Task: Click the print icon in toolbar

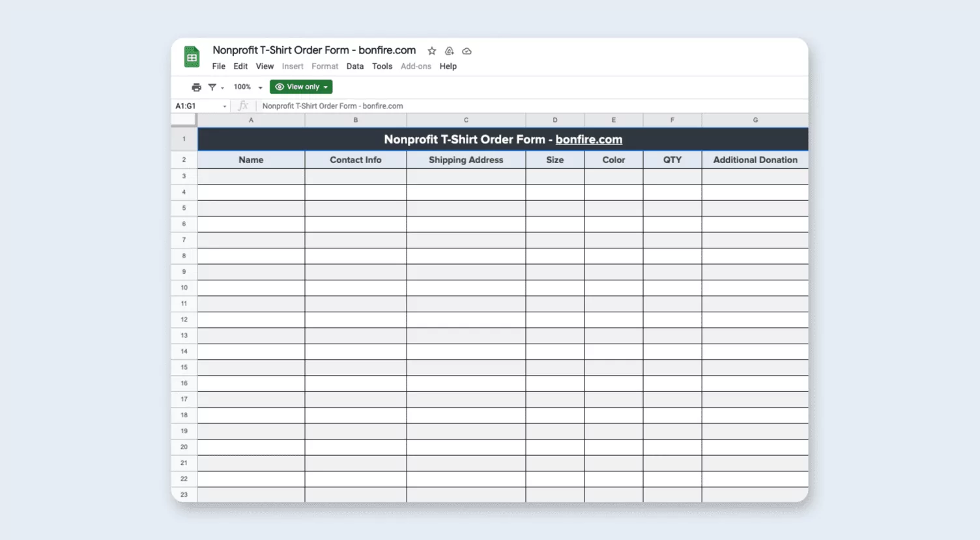Action: (196, 87)
